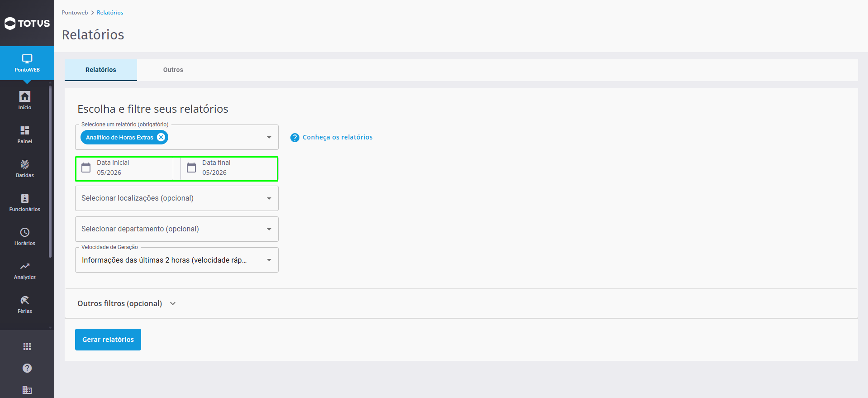868x398 pixels.
Task: Click the sidebar vertical scrollbar
Action: (50, 171)
